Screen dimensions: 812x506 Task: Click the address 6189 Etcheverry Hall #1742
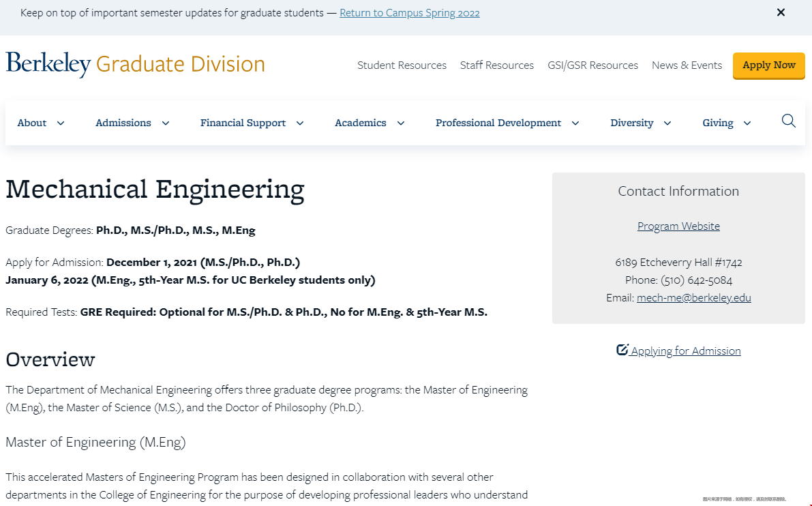[x=678, y=262]
